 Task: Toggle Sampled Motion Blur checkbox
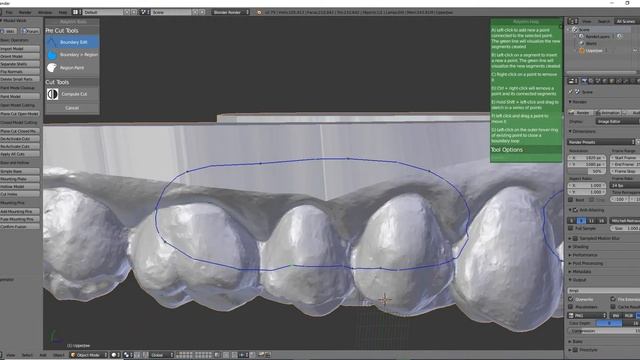tap(575, 238)
